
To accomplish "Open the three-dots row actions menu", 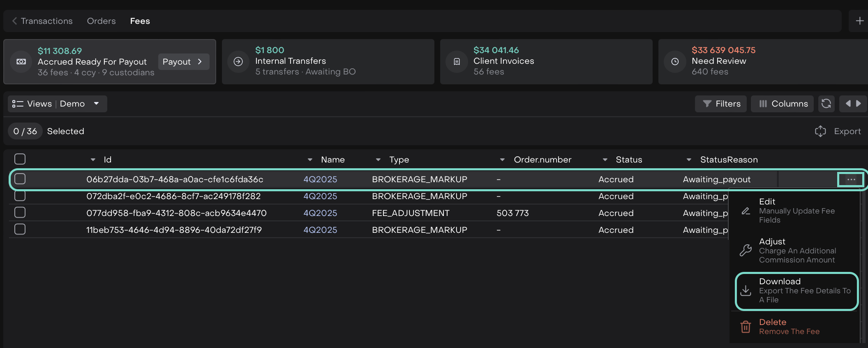I will pos(851,179).
